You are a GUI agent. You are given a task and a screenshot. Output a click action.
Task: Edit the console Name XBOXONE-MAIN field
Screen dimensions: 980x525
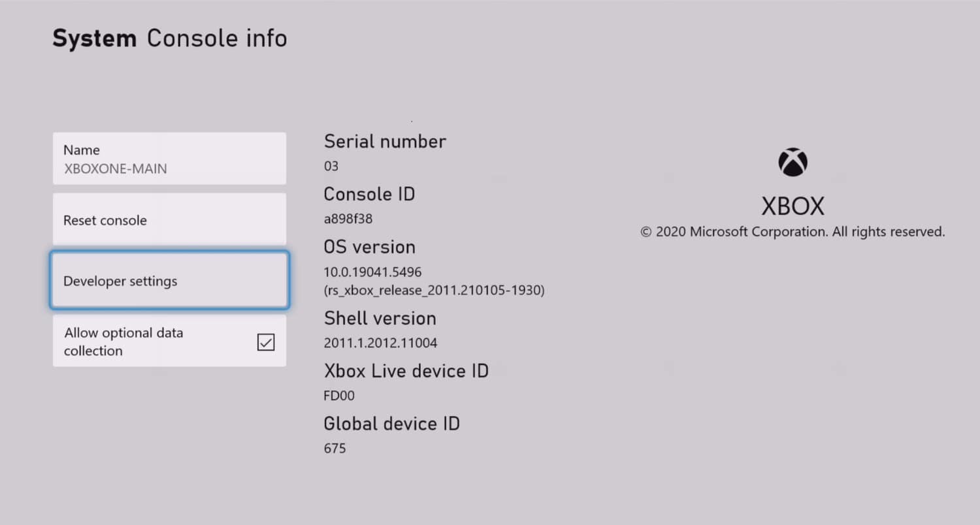tap(169, 159)
